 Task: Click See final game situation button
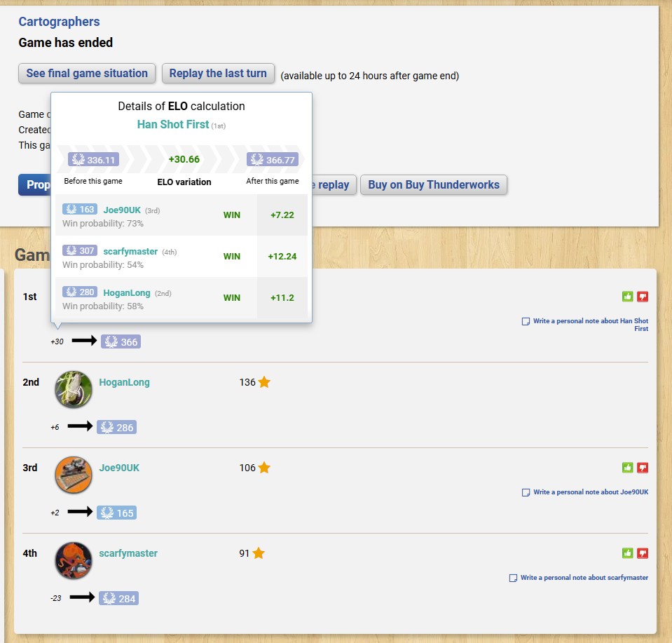pyautogui.click(x=87, y=74)
